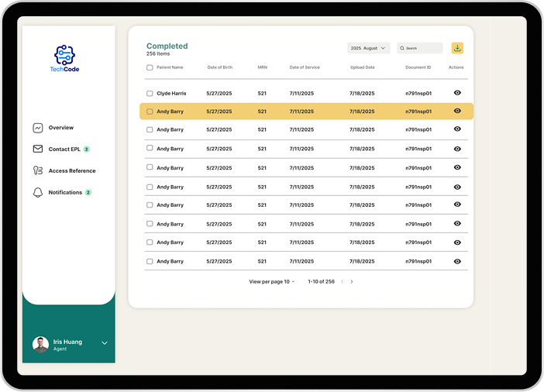Click the Access Reference icon

tap(38, 170)
